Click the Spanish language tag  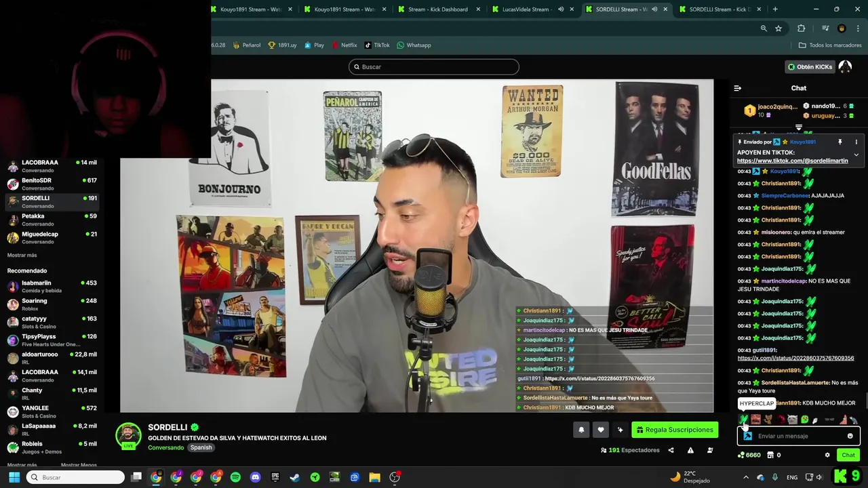pyautogui.click(x=201, y=447)
